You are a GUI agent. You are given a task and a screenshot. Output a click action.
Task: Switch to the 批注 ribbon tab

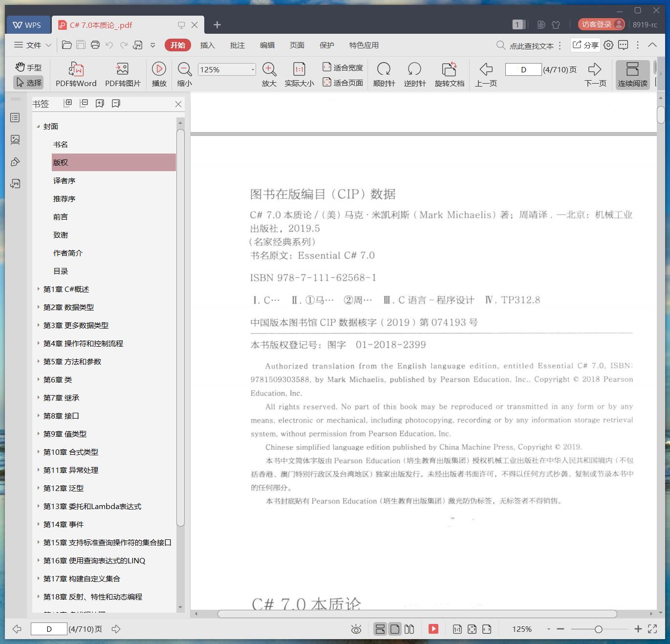[x=237, y=45]
